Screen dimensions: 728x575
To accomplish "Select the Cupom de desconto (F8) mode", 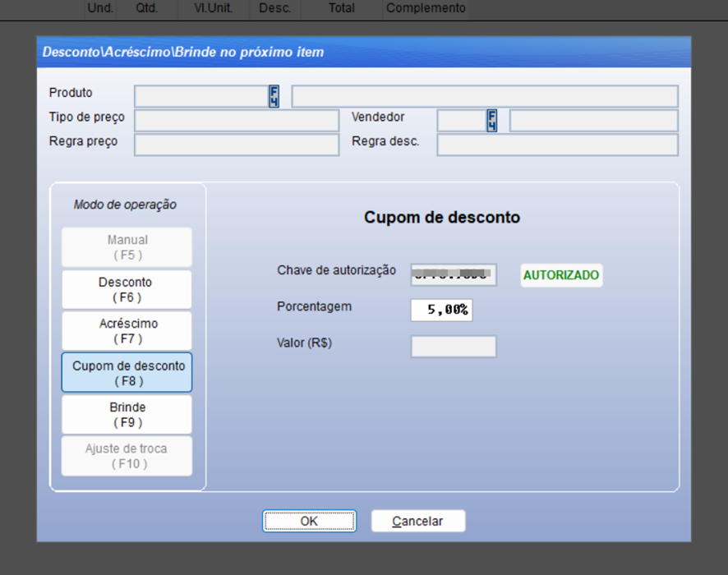I will pyautogui.click(x=126, y=372).
